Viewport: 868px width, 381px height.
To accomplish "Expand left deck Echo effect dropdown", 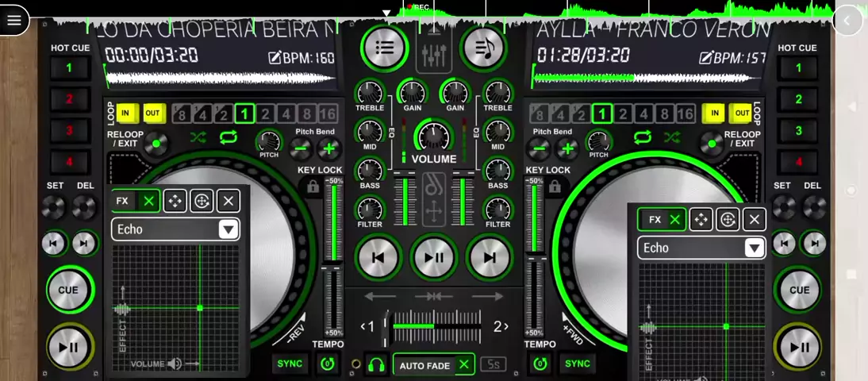I will point(228,229).
